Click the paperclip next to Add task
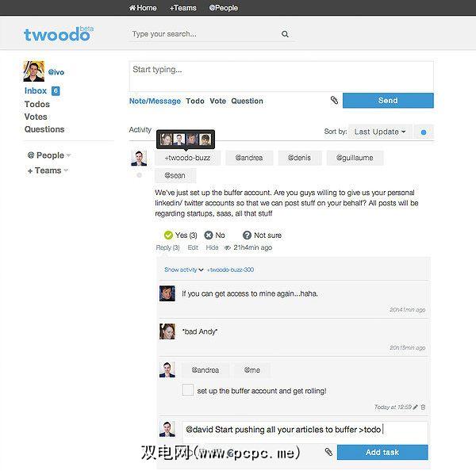Screen dimensions: 476x471 tap(328, 452)
